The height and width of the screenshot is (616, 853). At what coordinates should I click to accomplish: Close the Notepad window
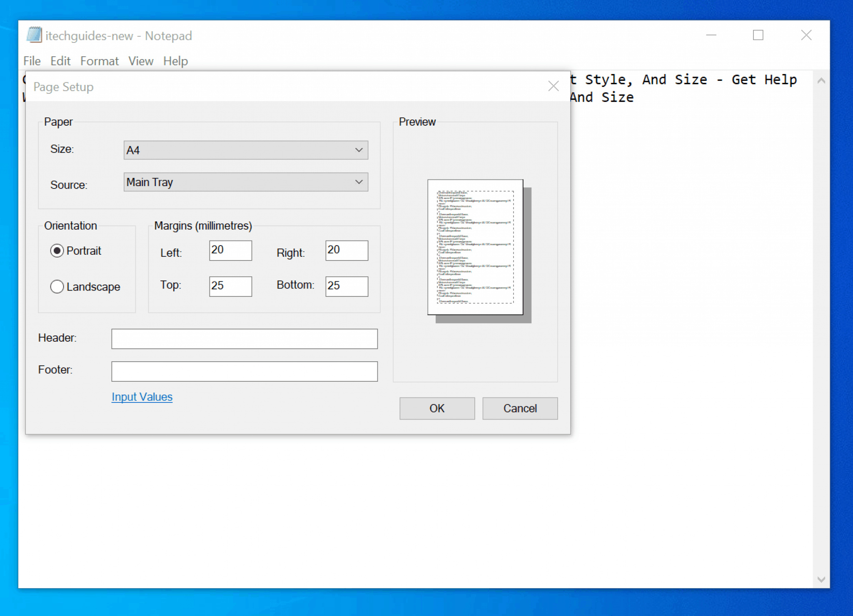pyautogui.click(x=806, y=35)
